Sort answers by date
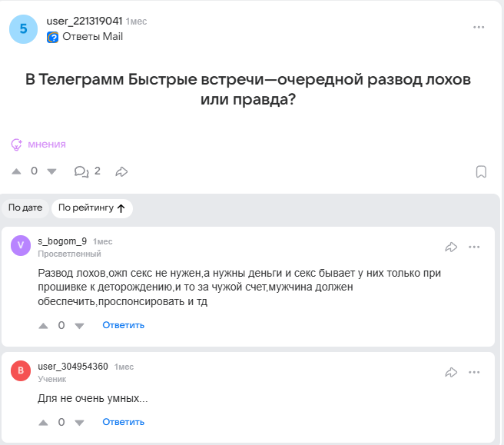Image resolution: width=504 pixels, height=445 pixels. click(25, 208)
